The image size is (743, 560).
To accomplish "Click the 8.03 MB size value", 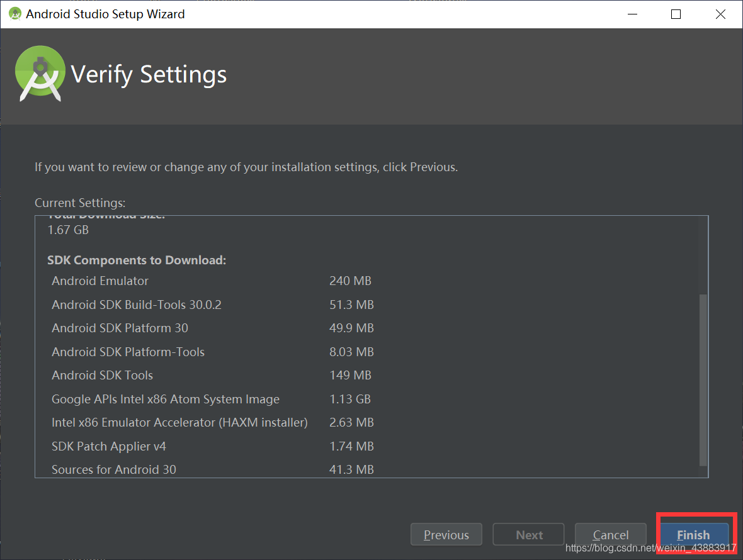I will pos(351,352).
